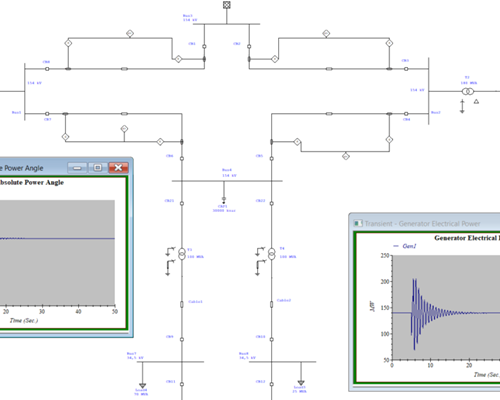Click the Cable1 label
The image size is (500, 400).
point(196,302)
